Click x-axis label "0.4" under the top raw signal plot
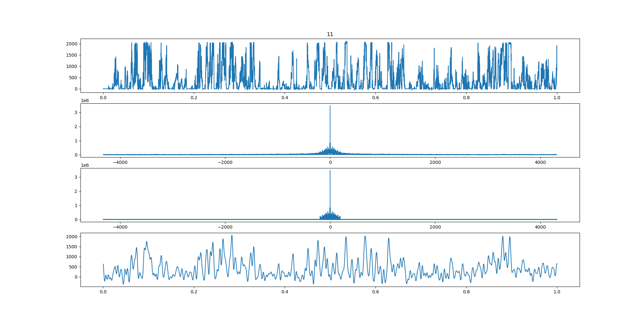 [285, 98]
